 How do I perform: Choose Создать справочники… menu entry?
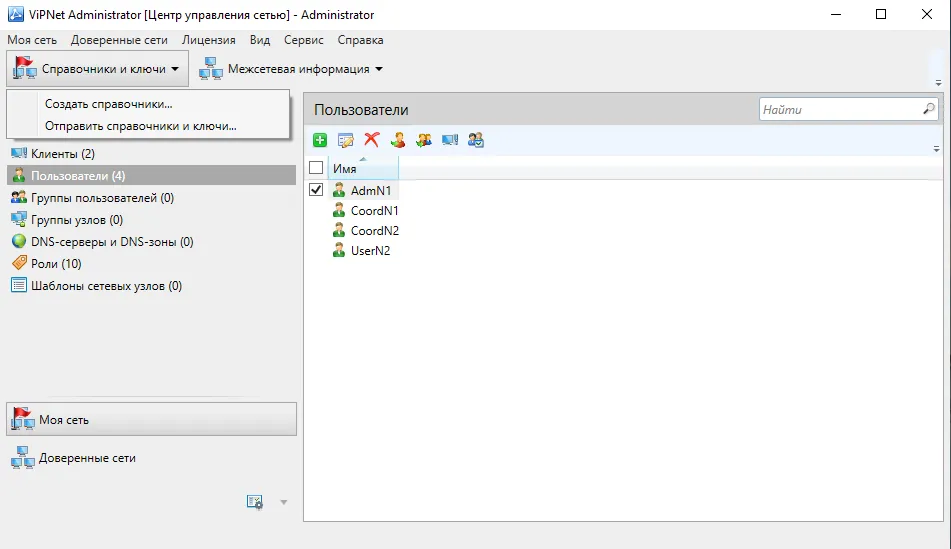click(x=148, y=104)
